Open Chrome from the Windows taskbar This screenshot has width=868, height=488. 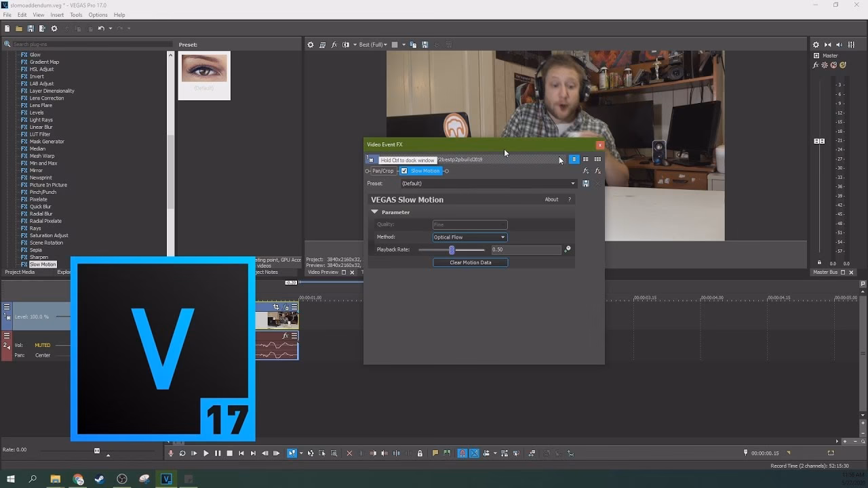78,479
